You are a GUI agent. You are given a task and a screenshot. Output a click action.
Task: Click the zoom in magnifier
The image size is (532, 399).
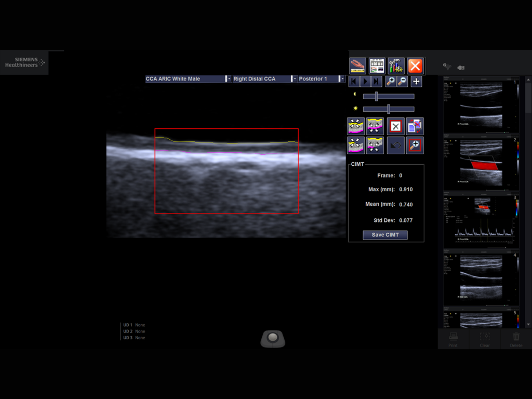(x=391, y=82)
